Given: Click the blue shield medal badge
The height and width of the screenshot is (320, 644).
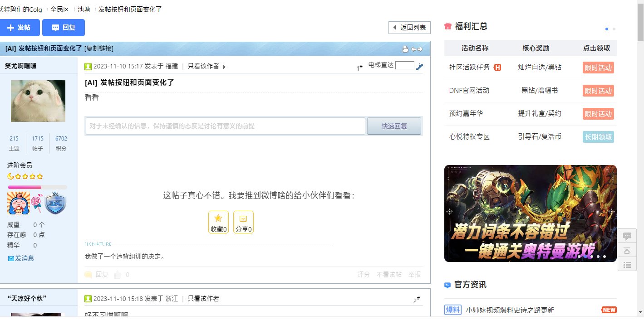Looking at the screenshot, I should (55, 203).
